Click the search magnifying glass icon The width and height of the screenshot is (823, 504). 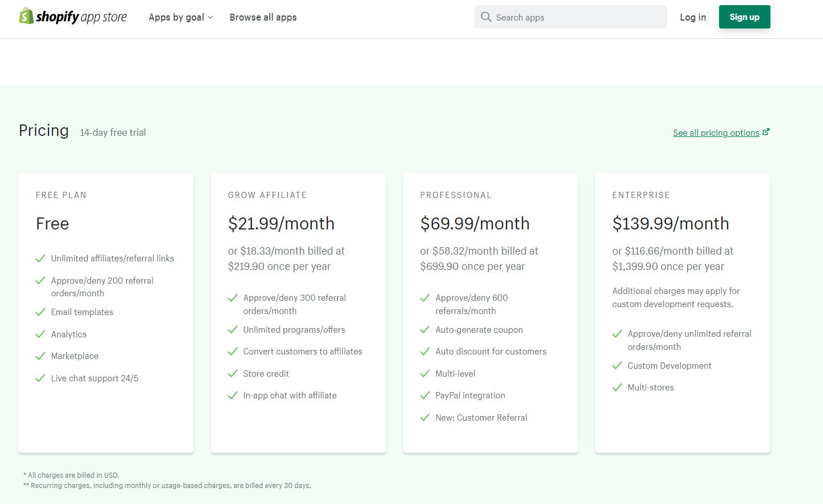click(486, 17)
